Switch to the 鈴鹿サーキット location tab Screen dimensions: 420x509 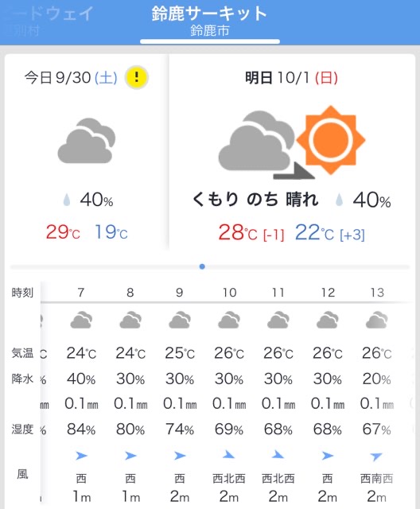coord(210,21)
